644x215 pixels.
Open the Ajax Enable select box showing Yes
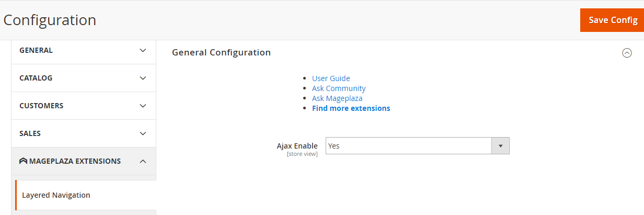tap(409, 146)
